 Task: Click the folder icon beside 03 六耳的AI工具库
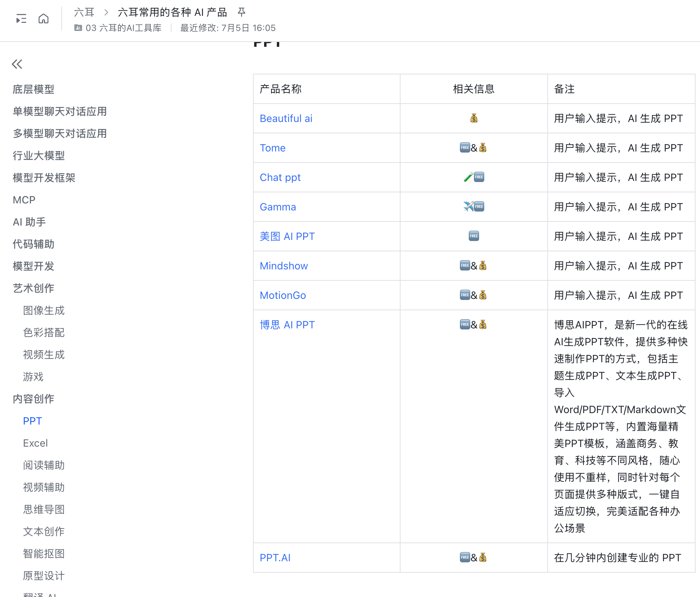tap(78, 28)
